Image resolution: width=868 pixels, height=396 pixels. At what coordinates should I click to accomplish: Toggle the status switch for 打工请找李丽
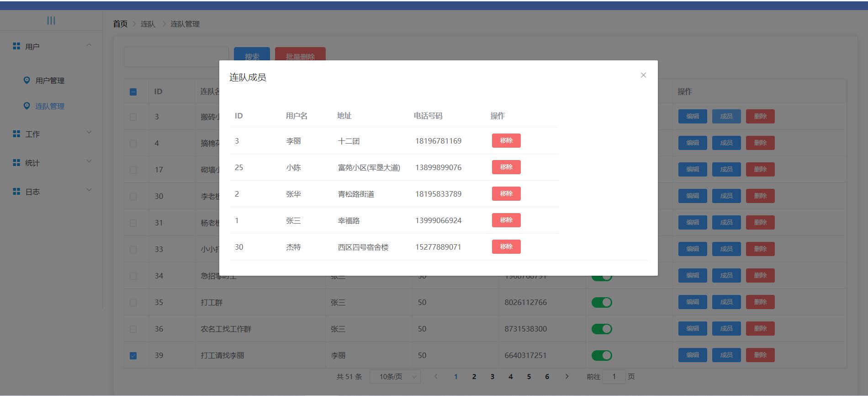tap(602, 355)
